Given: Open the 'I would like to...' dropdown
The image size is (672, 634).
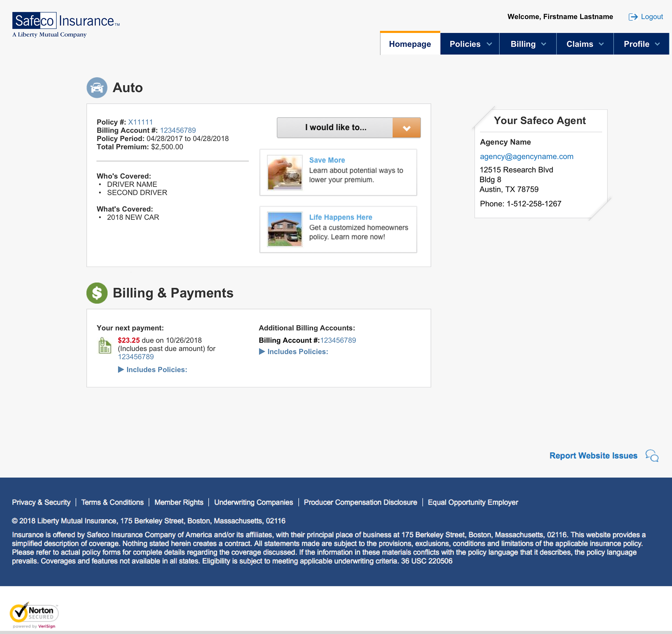Looking at the screenshot, I should pos(349,127).
